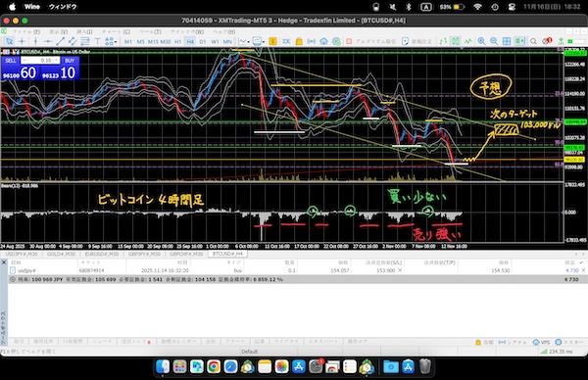The width and height of the screenshot is (588, 380).
Task: Click the yellow dollar symbols icon
Action: tap(273, 41)
